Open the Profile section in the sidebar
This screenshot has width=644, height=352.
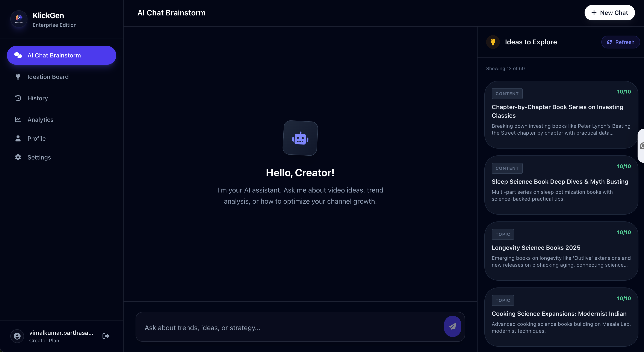[x=36, y=138]
